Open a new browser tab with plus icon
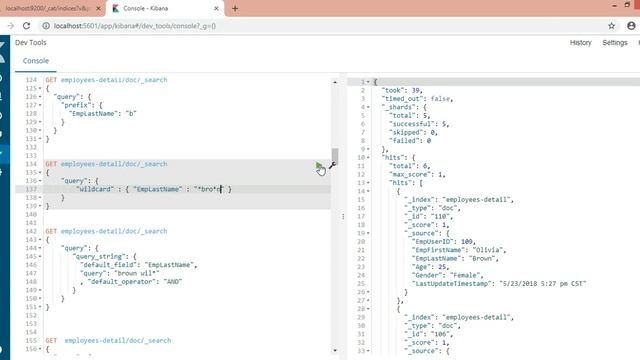Screen dimensions: 640x360 (x=235, y=8)
